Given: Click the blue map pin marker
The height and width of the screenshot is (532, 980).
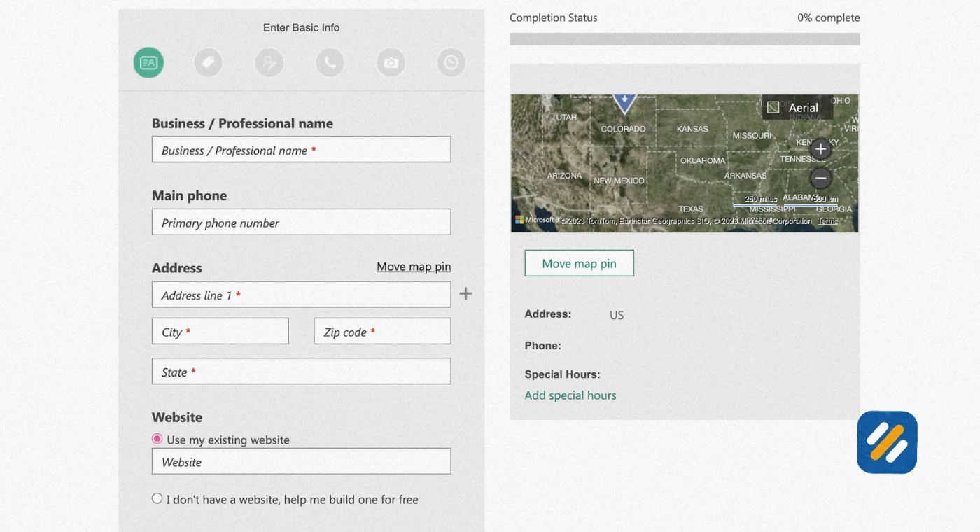Looking at the screenshot, I should [x=624, y=104].
